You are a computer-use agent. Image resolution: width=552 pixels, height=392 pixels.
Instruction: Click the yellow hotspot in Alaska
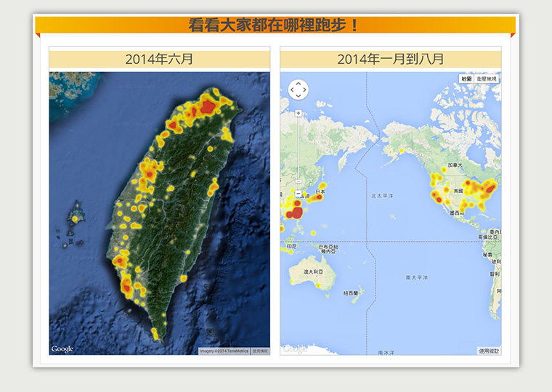coord(402,151)
